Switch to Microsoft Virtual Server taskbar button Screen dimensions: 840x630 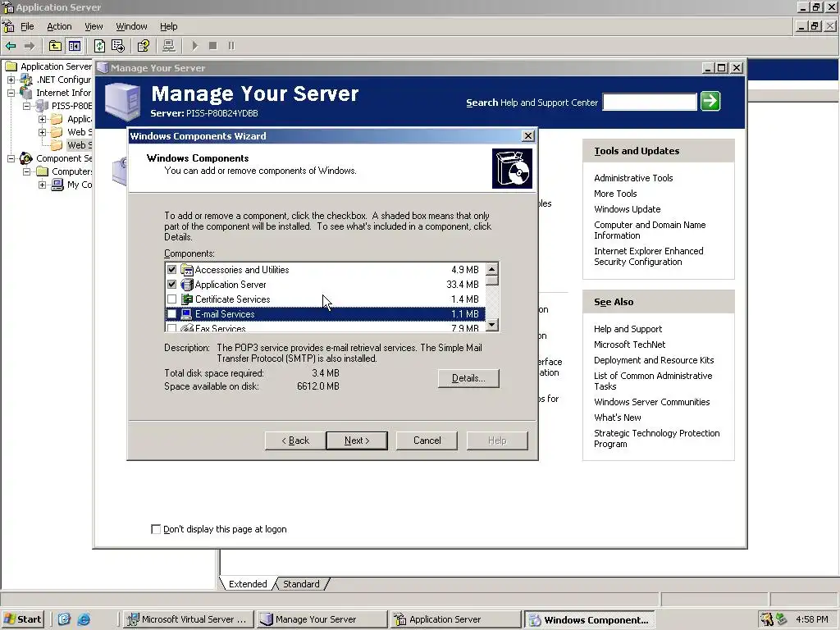[x=187, y=619]
